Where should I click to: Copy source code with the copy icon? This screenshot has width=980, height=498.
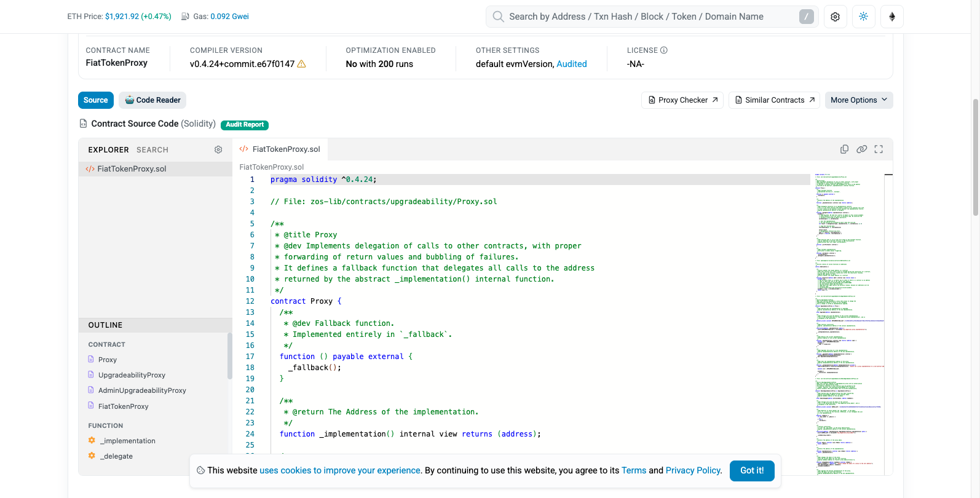click(844, 149)
